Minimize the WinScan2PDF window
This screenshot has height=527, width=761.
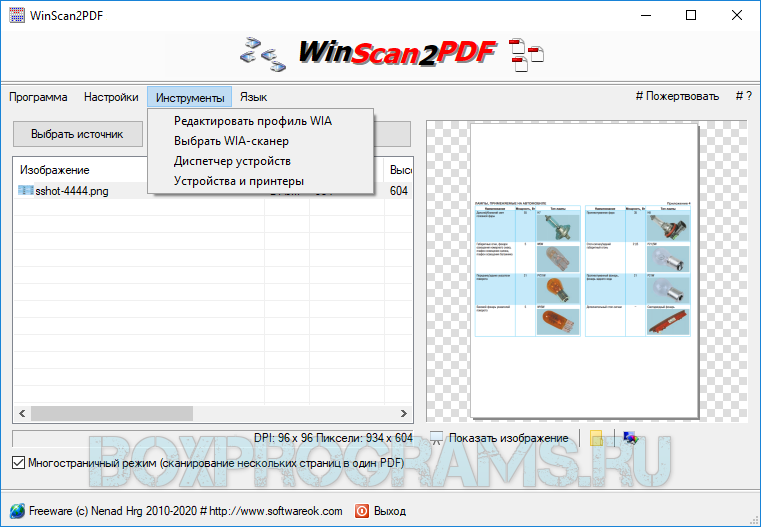click(646, 15)
